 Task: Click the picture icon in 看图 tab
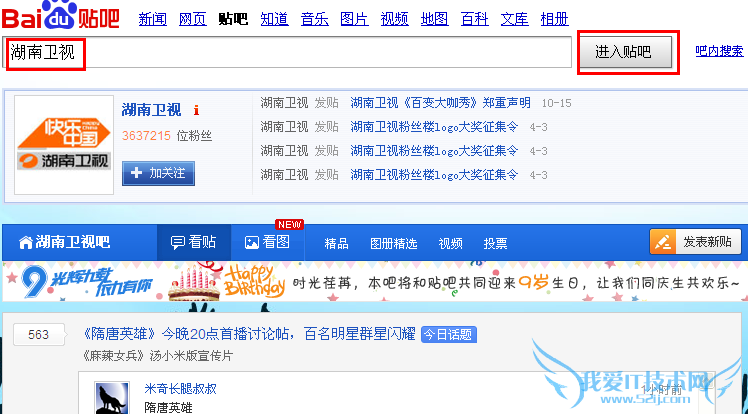coord(251,243)
